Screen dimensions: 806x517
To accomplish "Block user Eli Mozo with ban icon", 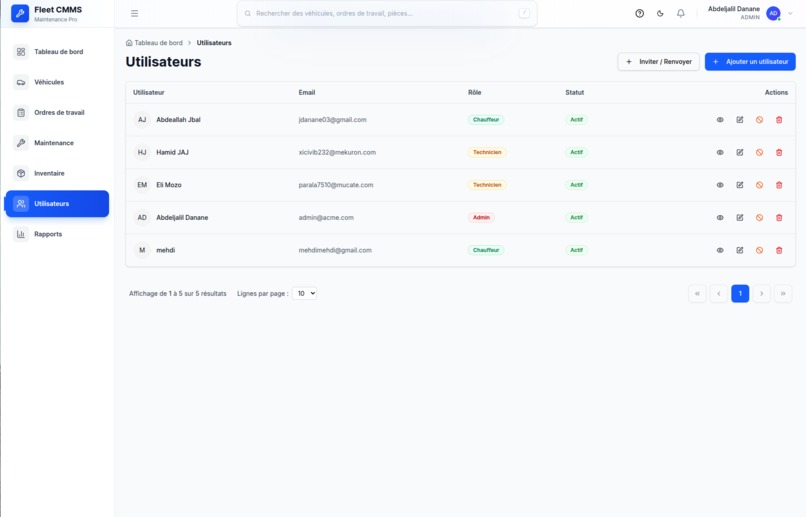I will 759,185.
